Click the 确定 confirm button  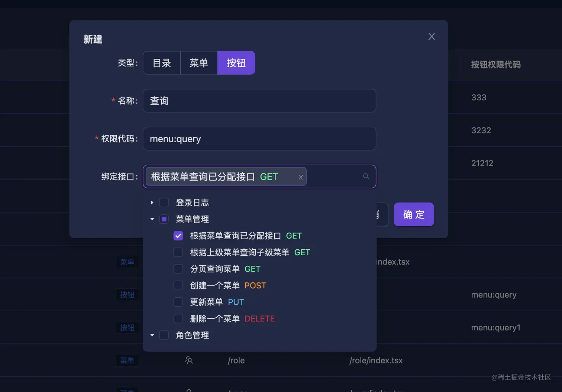coord(414,214)
